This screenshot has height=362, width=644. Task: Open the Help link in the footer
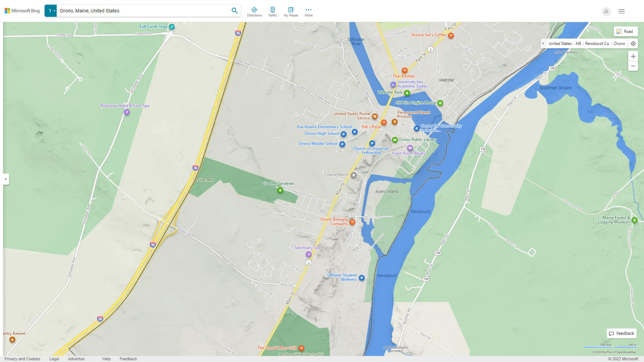(106, 359)
